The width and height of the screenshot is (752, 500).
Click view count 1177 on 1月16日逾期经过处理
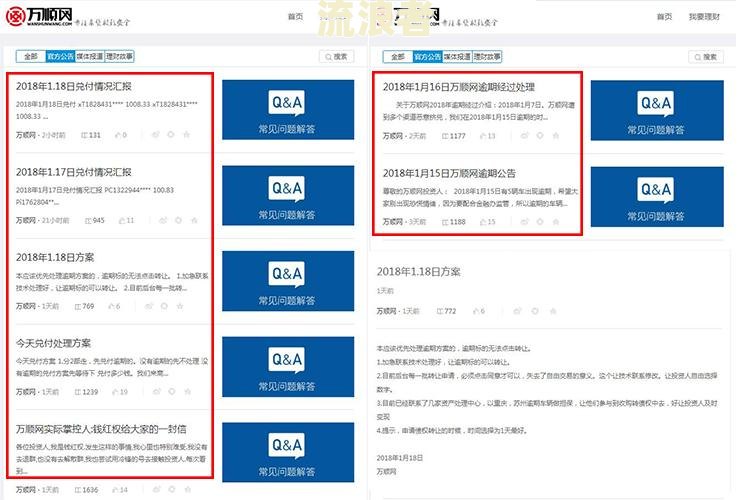pos(454,136)
